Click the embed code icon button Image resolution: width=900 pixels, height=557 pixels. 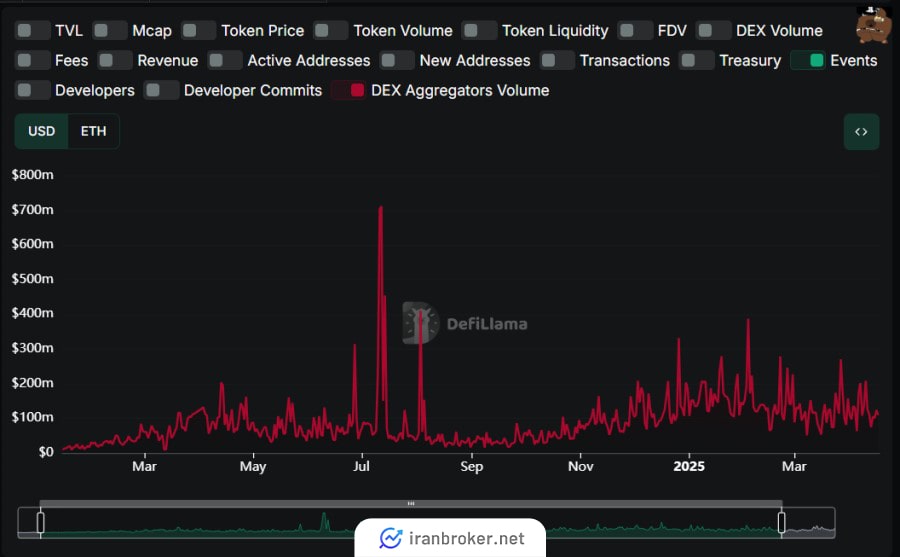pyautogui.click(x=861, y=132)
